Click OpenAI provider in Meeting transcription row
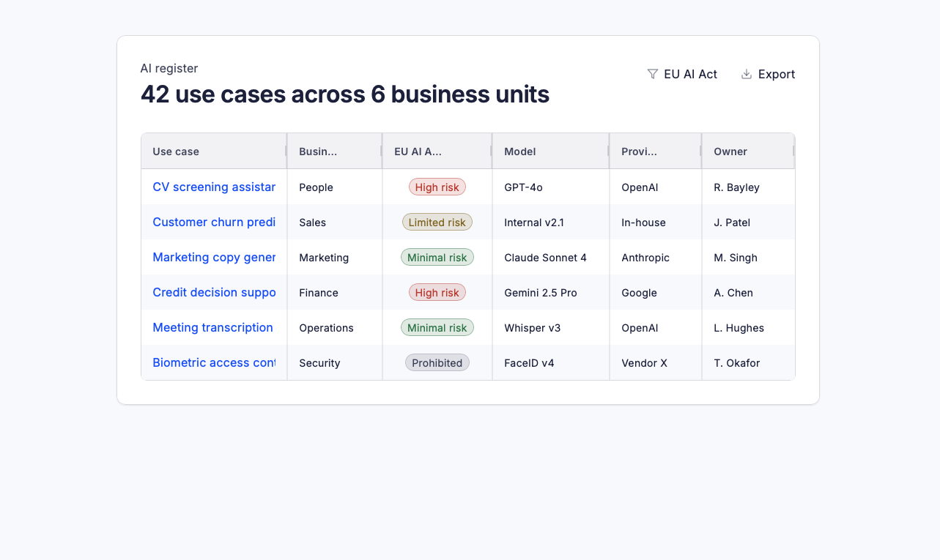This screenshot has height=560, width=940. point(656,327)
